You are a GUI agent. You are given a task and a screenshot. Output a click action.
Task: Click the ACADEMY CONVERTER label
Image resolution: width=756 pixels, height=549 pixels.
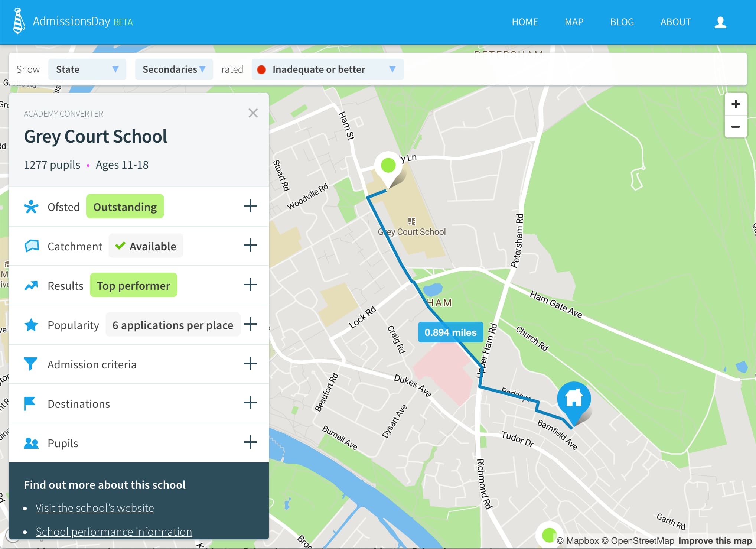coord(63,114)
